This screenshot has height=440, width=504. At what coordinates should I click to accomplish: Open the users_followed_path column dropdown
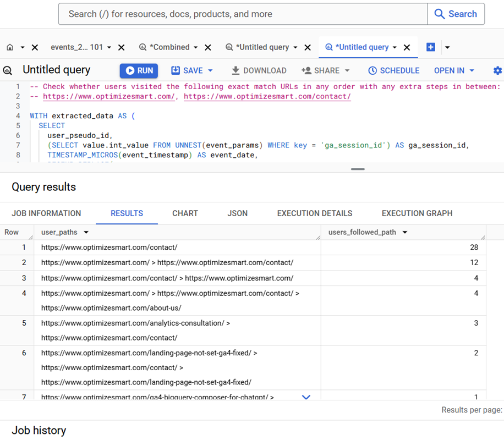[x=405, y=232]
